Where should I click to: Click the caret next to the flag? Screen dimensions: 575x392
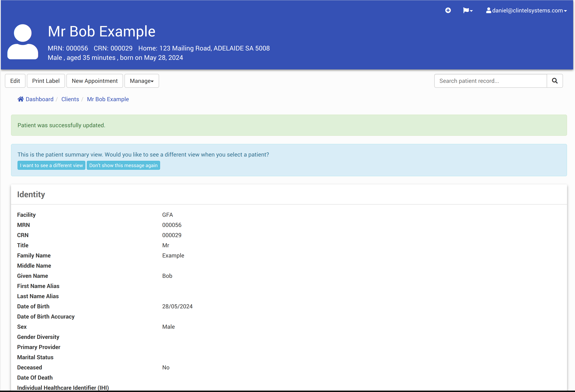coord(471,11)
